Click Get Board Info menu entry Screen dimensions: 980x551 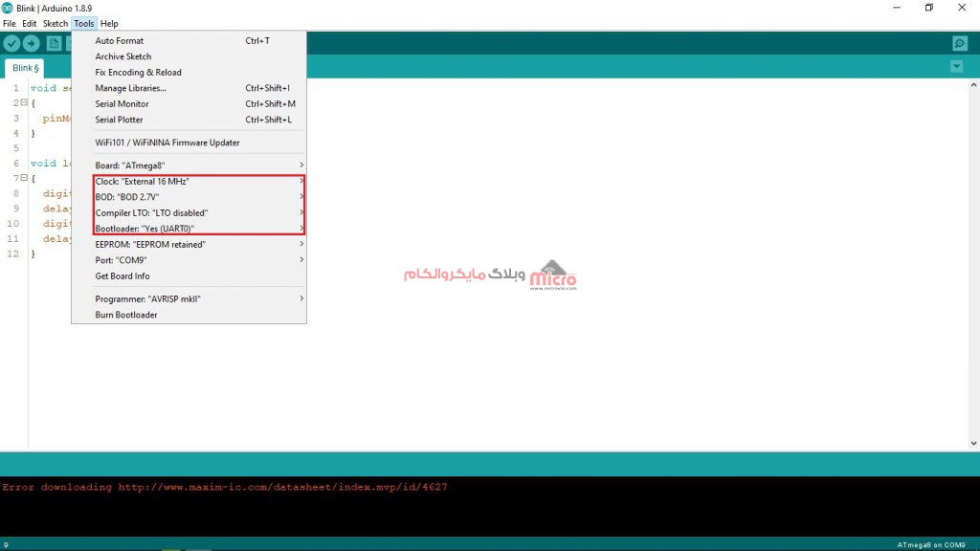coord(122,276)
